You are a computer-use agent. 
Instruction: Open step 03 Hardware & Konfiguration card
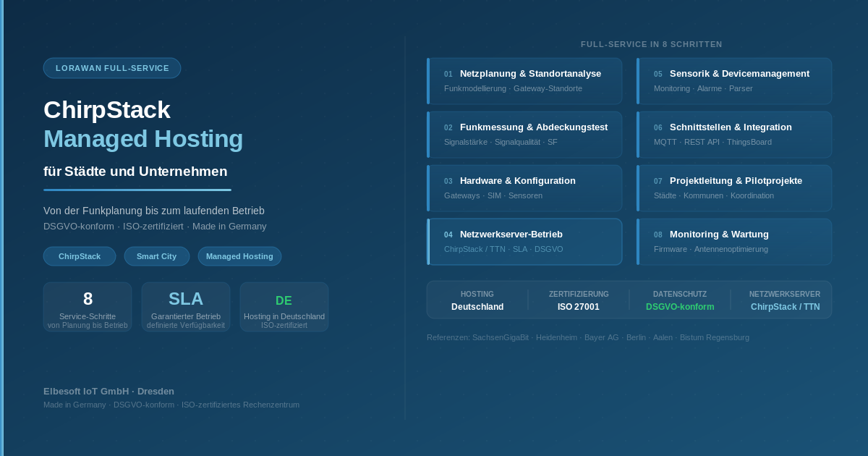(524, 188)
